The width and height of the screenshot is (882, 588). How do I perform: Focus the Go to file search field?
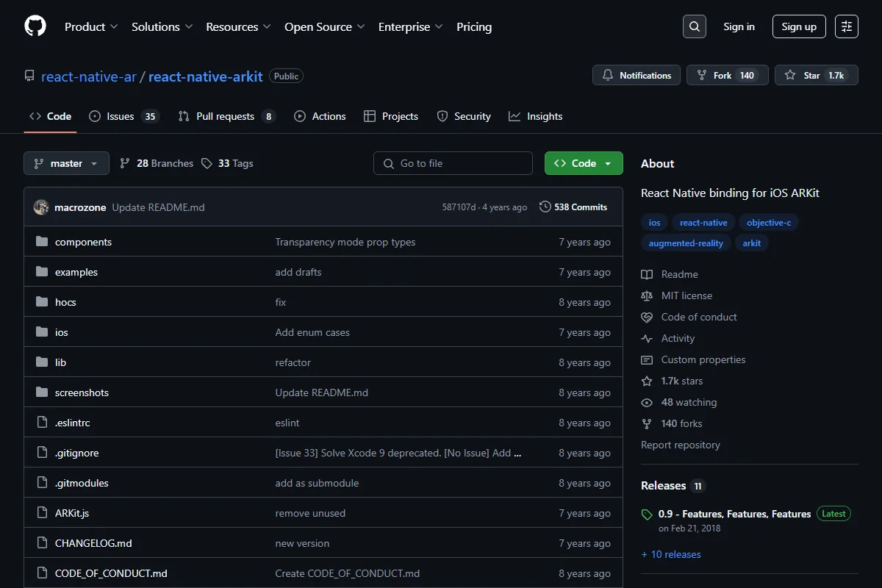(453, 163)
